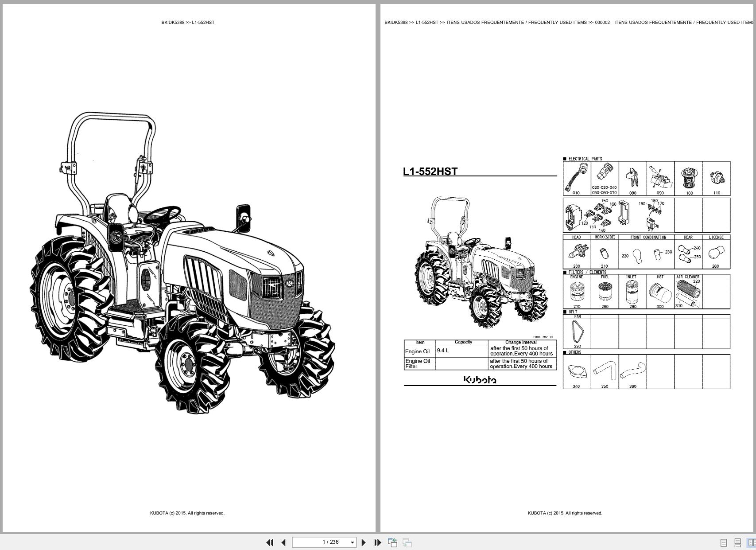Click the large tractor illustration on the left page
The height and width of the screenshot is (550, 756).
point(182,262)
